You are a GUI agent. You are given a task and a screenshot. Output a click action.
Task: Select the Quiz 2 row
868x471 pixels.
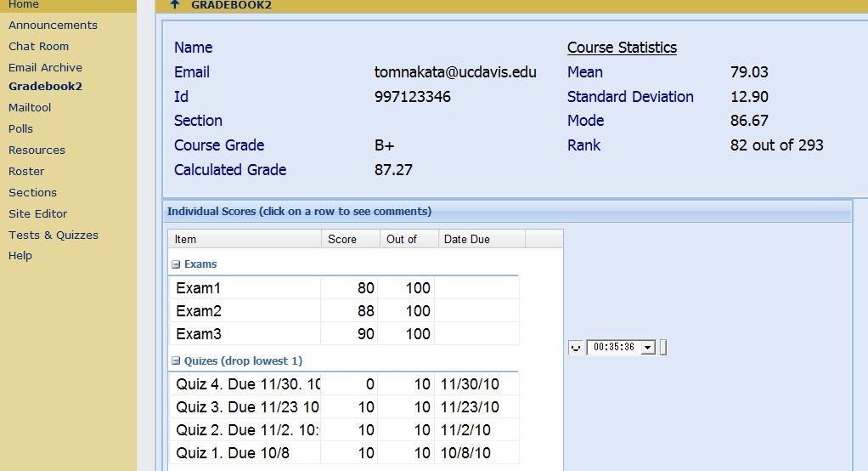click(344, 430)
